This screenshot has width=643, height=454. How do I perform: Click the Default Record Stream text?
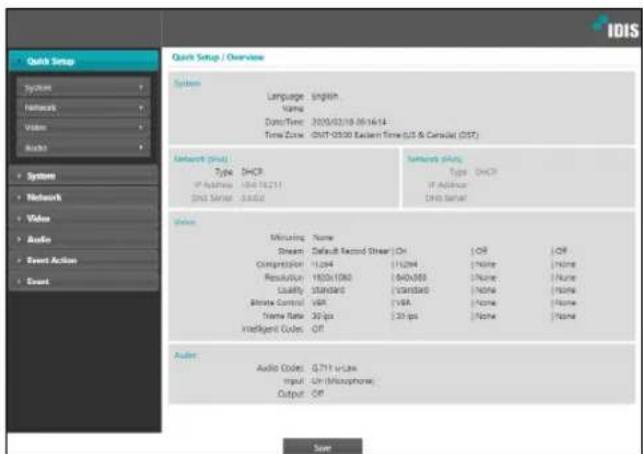point(350,251)
